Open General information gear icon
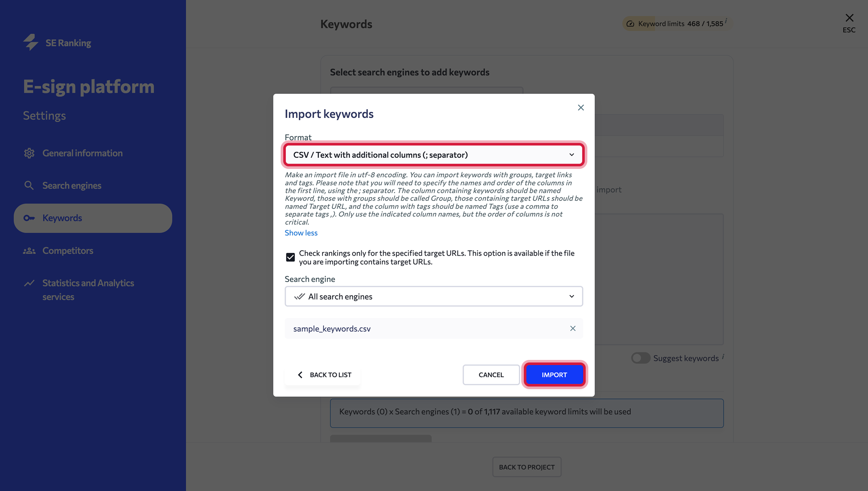 click(x=30, y=153)
